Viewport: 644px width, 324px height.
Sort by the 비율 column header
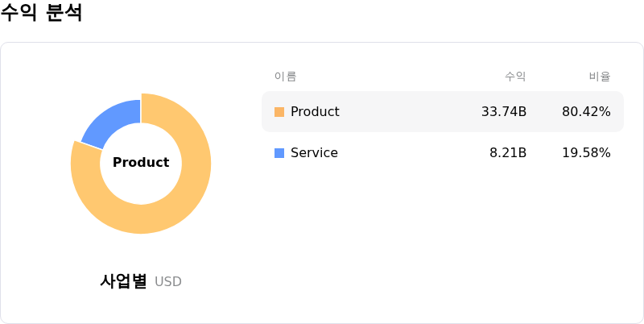point(600,77)
